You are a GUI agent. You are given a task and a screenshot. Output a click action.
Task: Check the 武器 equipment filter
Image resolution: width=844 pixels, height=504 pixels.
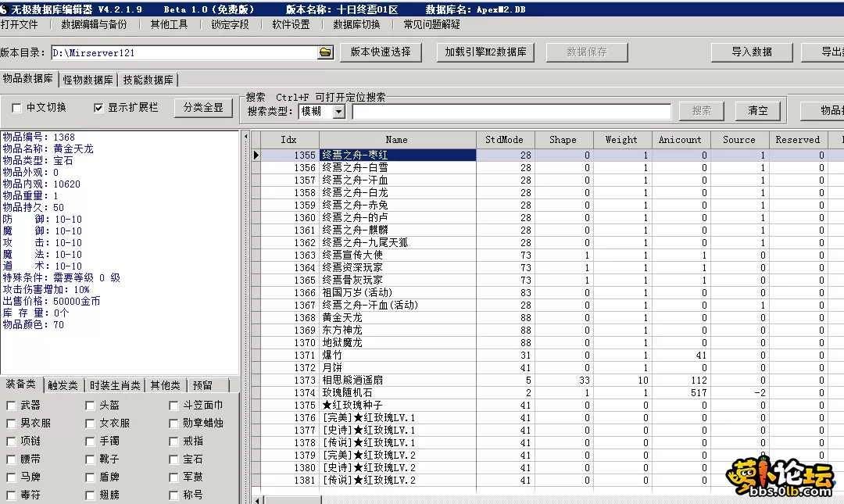click(13, 406)
